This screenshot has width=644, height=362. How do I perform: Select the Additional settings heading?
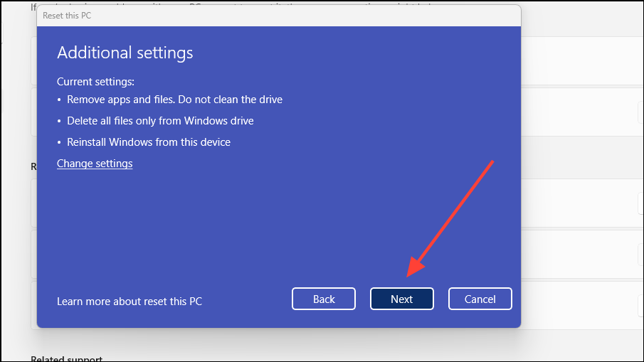(125, 53)
